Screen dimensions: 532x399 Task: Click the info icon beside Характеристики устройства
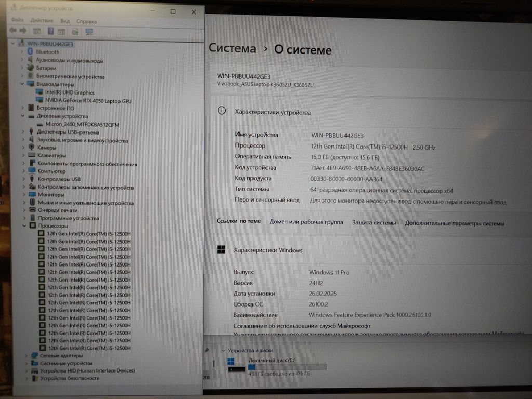(222, 111)
